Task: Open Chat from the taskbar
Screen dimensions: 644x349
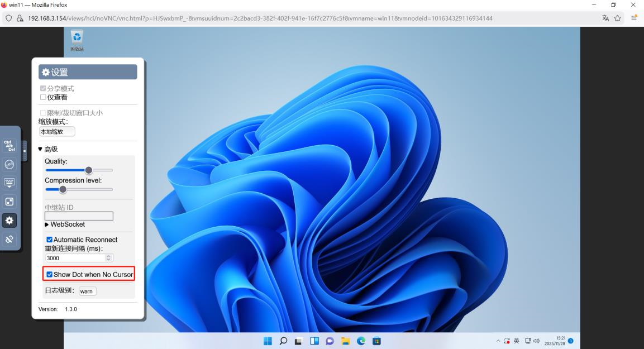Action: click(x=330, y=341)
